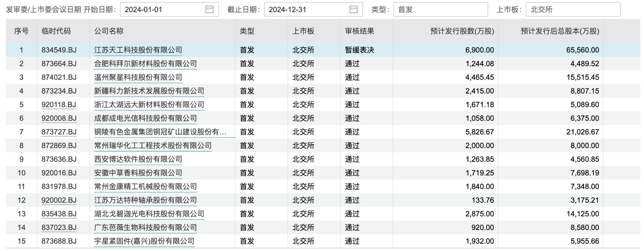This screenshot has width=644, height=251.
Task: Click stock code link 837023.BJ
Action: tap(59, 227)
